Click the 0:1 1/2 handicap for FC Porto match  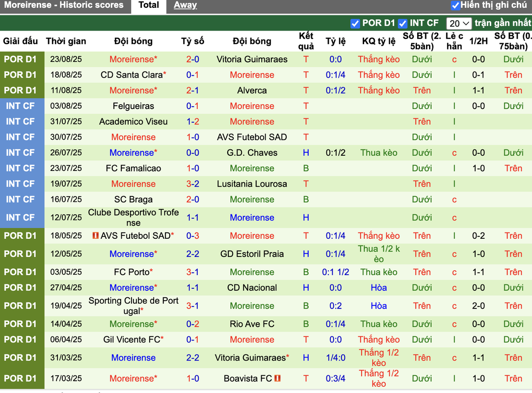336,273
